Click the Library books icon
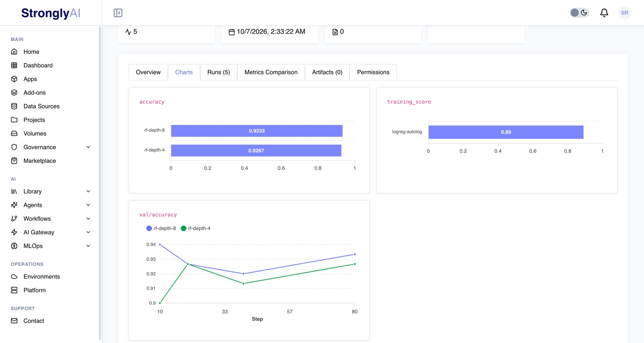 tap(14, 191)
